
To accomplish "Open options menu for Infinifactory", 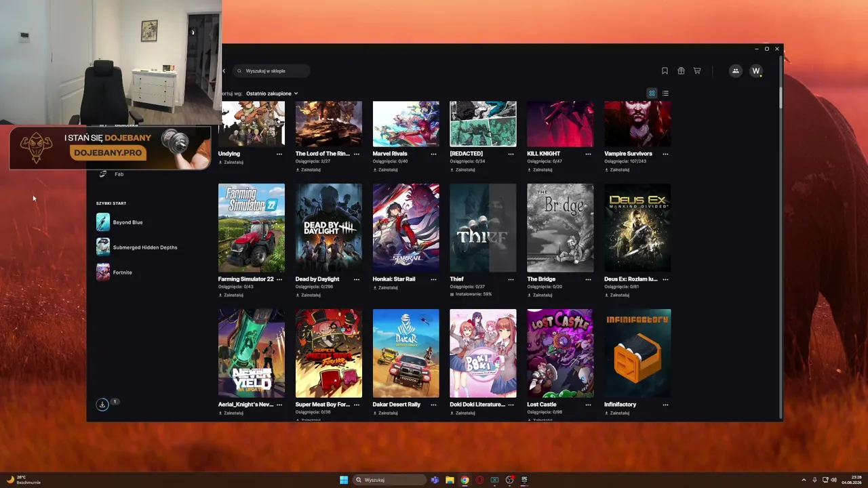I will click(x=665, y=405).
